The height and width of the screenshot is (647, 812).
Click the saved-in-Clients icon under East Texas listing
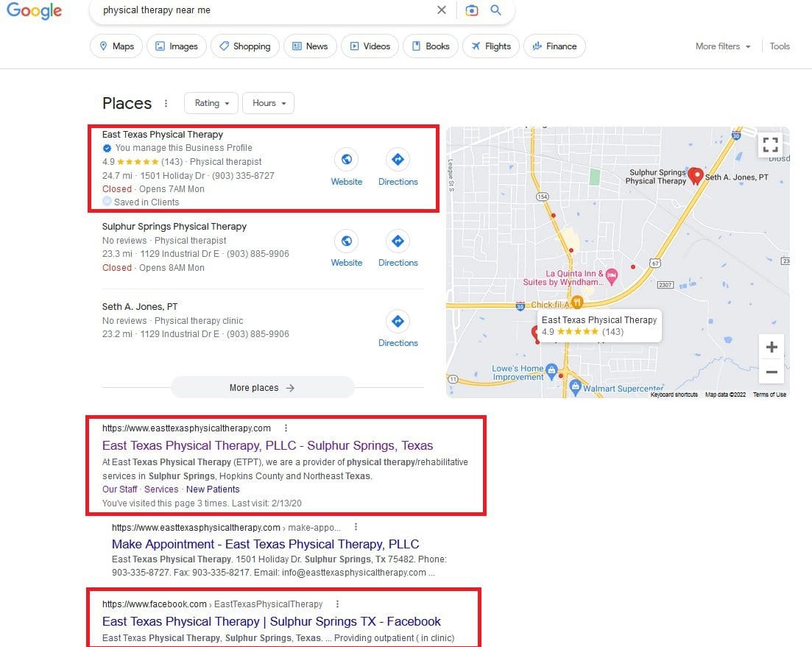tap(107, 202)
